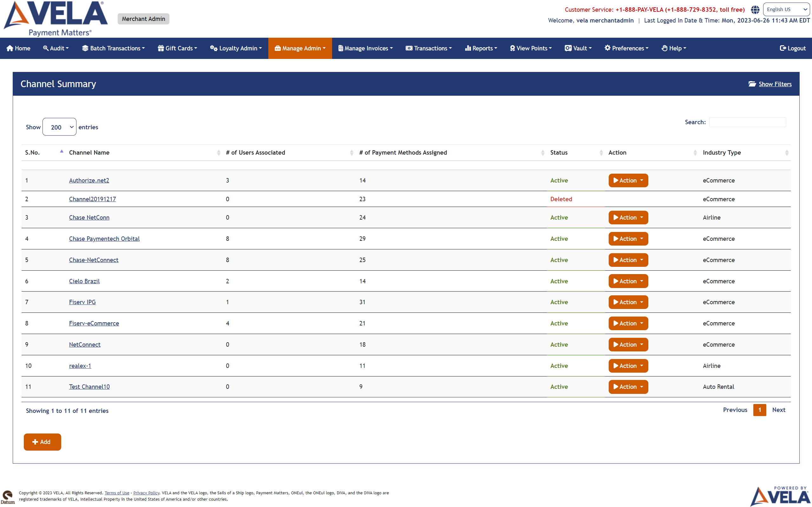Open the Manage Admin menu

[300, 48]
